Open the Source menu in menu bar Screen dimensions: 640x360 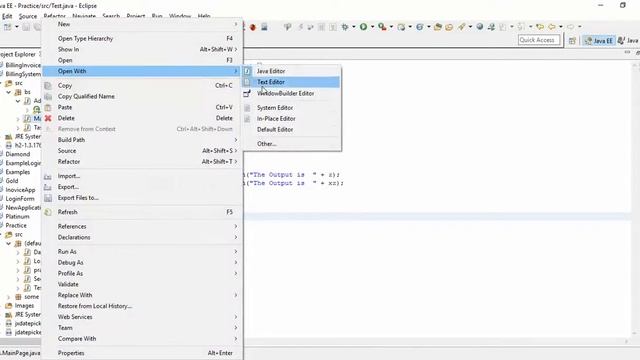[28, 16]
